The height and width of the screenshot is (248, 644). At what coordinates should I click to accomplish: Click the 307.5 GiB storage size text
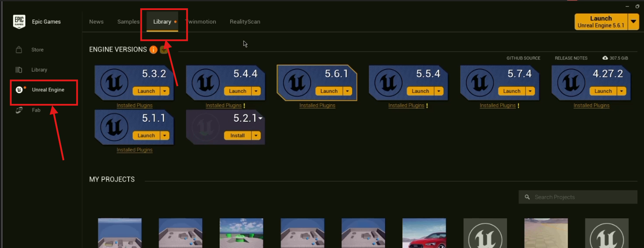(619, 58)
